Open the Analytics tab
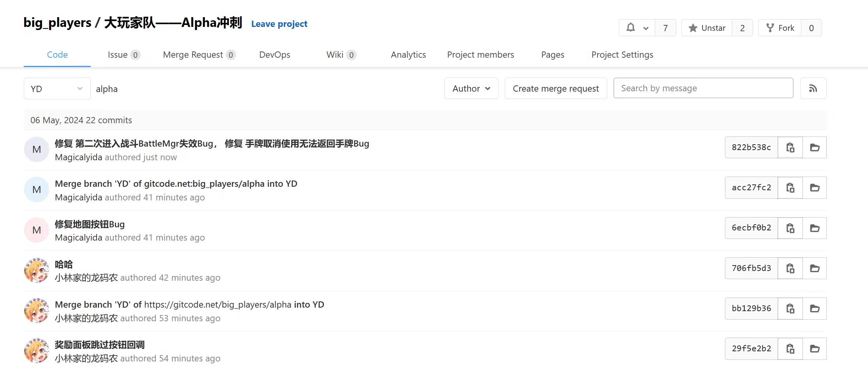 click(x=408, y=55)
